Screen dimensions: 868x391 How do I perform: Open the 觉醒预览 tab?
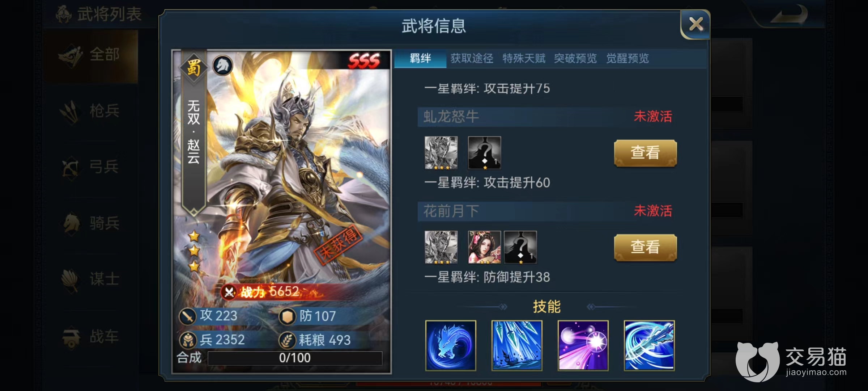tap(627, 58)
